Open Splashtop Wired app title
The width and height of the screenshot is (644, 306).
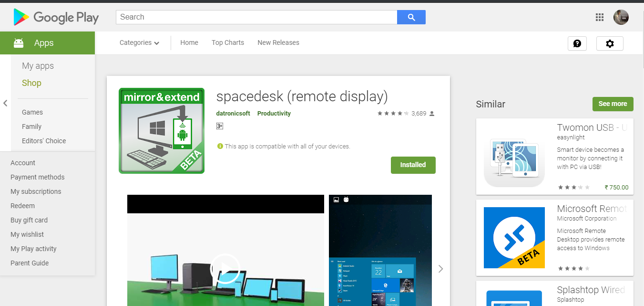coord(591,290)
